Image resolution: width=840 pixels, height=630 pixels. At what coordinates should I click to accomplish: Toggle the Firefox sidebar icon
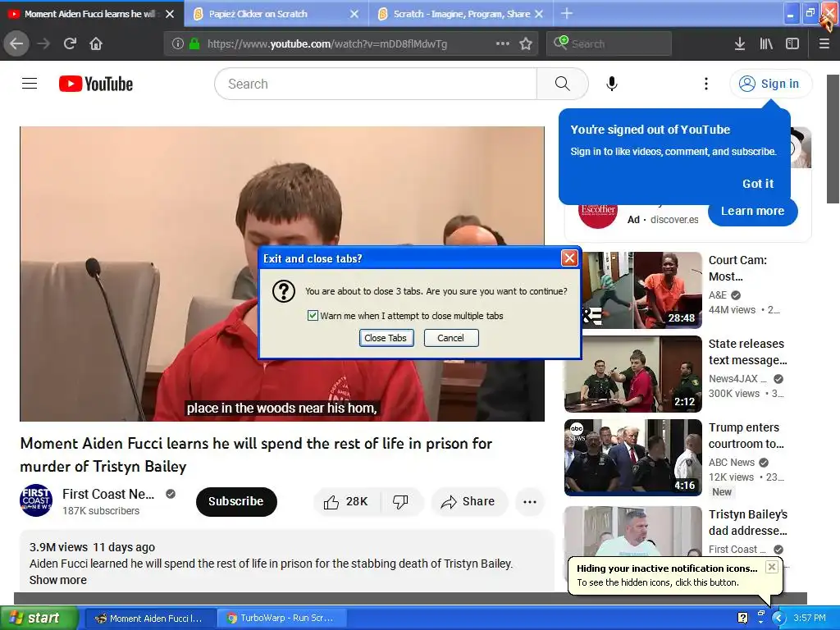click(792, 44)
